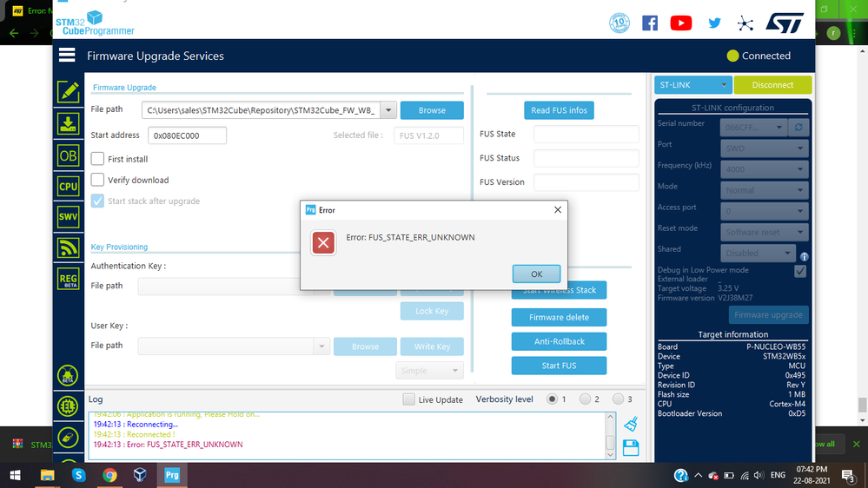Save the log with the floppy disk icon
Image resolution: width=868 pixels, height=488 pixels.
coord(631,447)
